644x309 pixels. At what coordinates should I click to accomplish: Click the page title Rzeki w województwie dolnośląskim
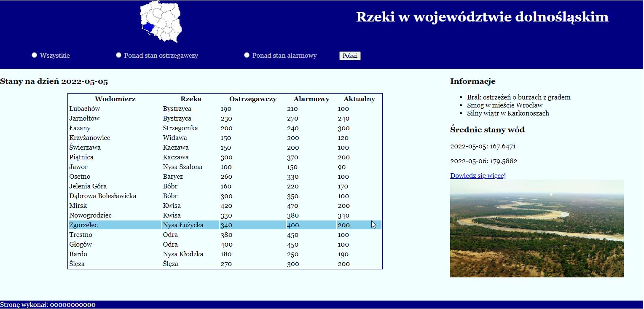click(482, 17)
